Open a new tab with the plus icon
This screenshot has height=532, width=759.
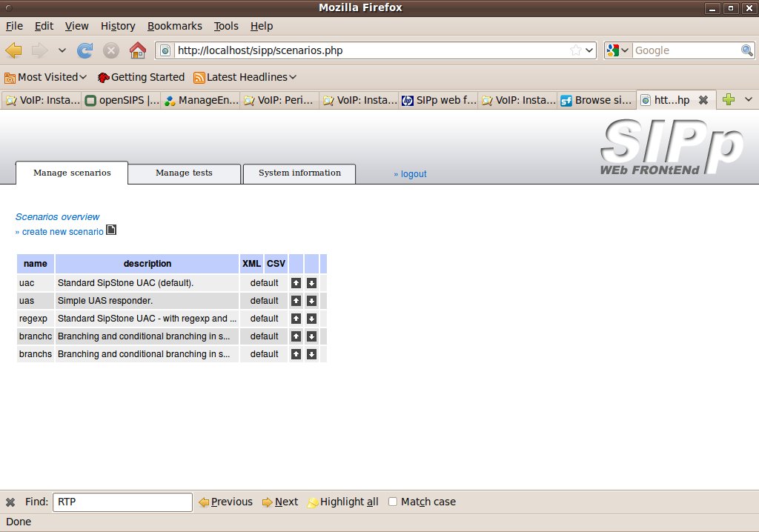tap(728, 100)
